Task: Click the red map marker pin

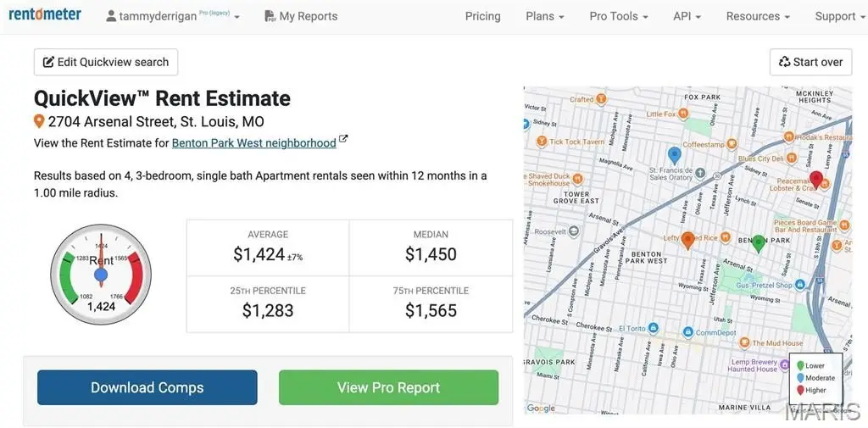Action: coord(816,179)
